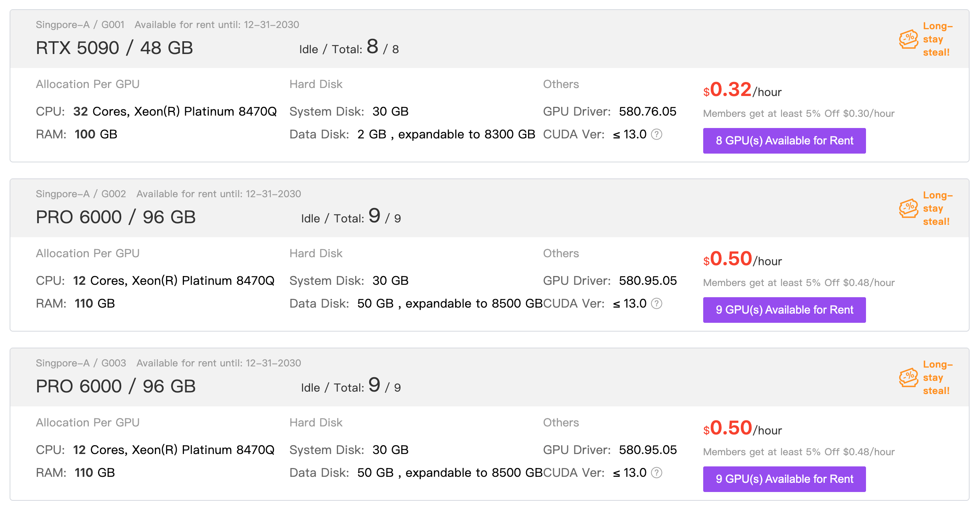Select the G003 PRO 6000 / 96 GB title

[x=116, y=386]
